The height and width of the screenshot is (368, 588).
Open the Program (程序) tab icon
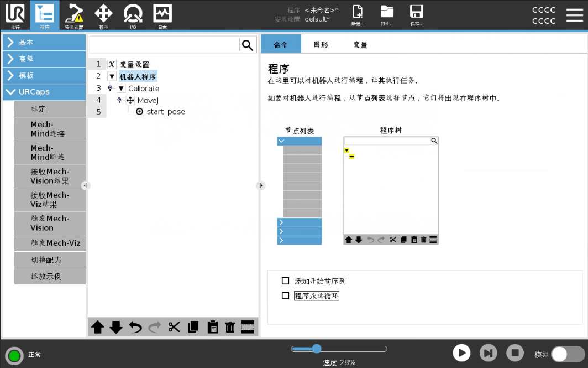45,15
